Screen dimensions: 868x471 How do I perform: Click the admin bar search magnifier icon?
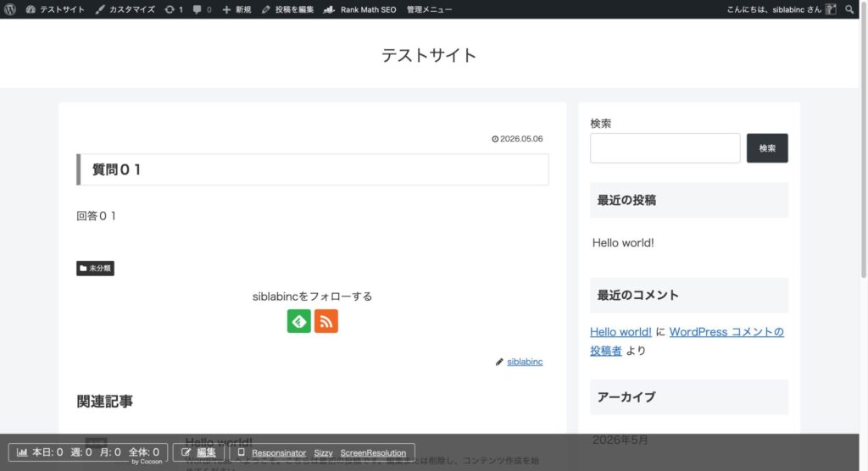[x=849, y=9]
